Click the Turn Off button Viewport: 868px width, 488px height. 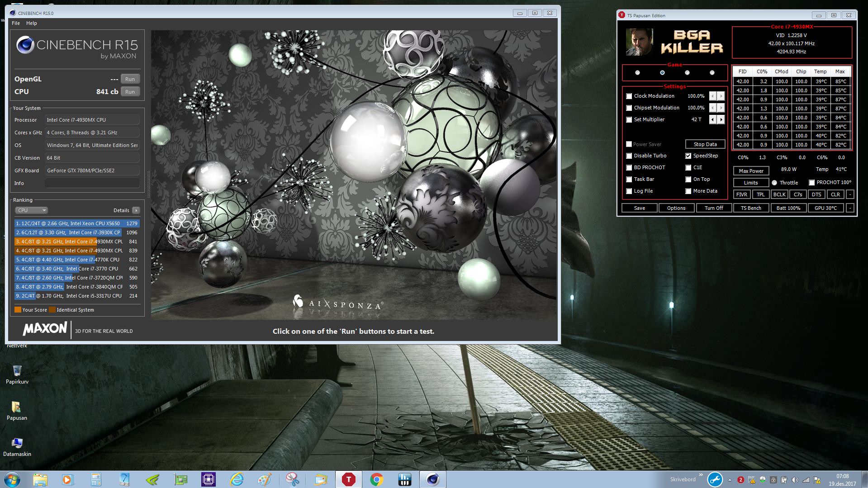pos(714,208)
